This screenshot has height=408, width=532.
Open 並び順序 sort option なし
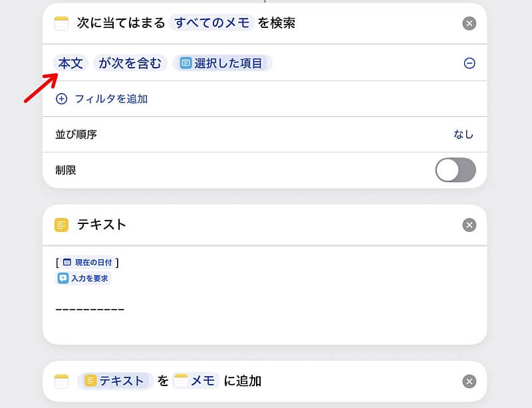click(x=464, y=135)
